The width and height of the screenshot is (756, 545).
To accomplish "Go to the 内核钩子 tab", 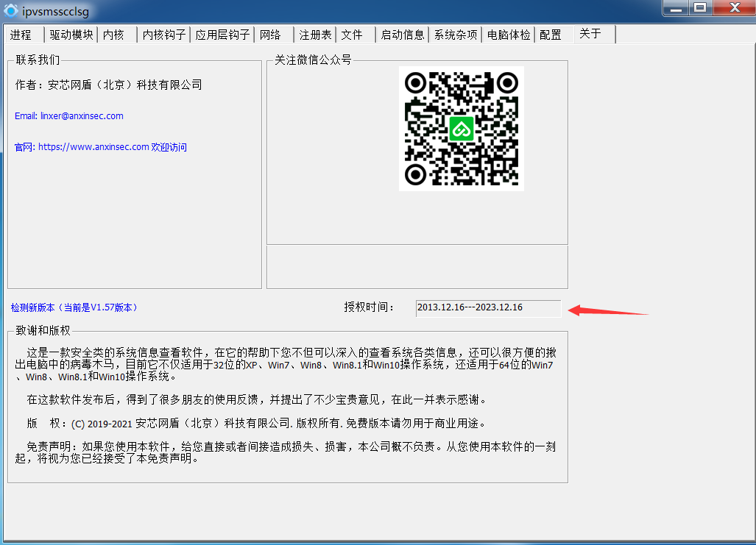I will click(164, 35).
